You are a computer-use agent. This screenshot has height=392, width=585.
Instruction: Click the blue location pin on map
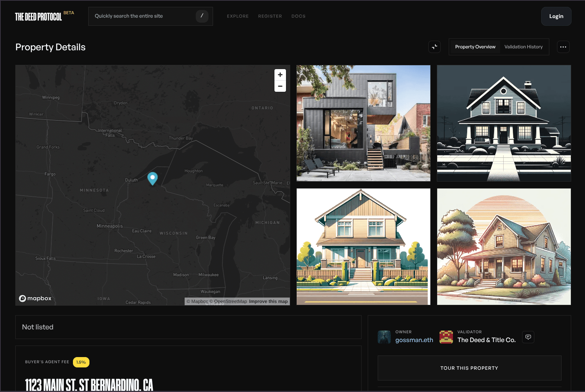pos(152,178)
